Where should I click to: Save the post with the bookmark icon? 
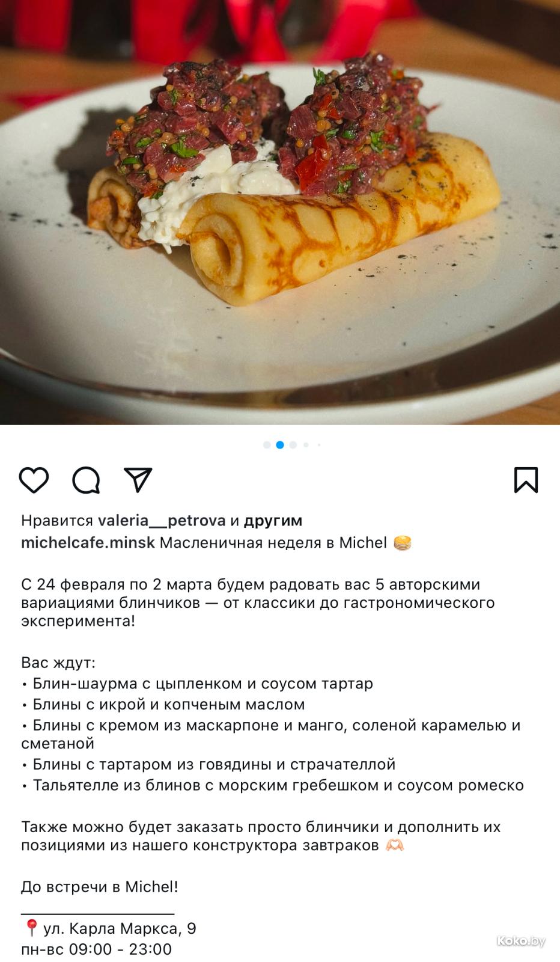coord(526,480)
